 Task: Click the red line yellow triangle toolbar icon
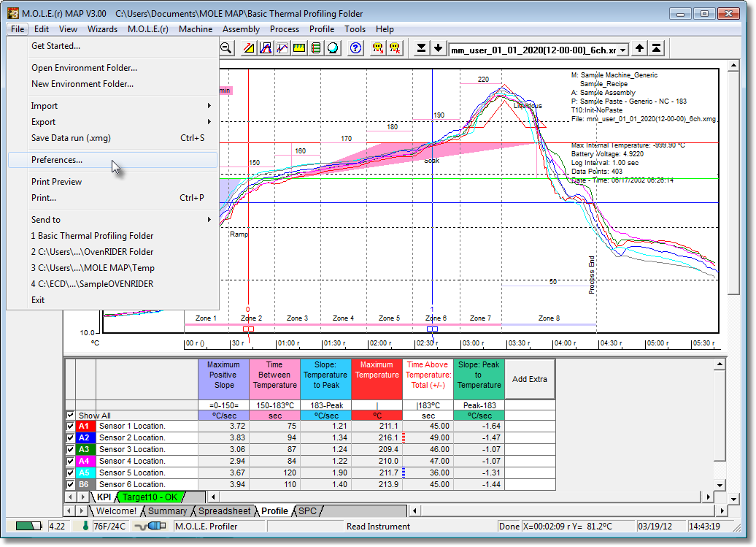(x=249, y=47)
